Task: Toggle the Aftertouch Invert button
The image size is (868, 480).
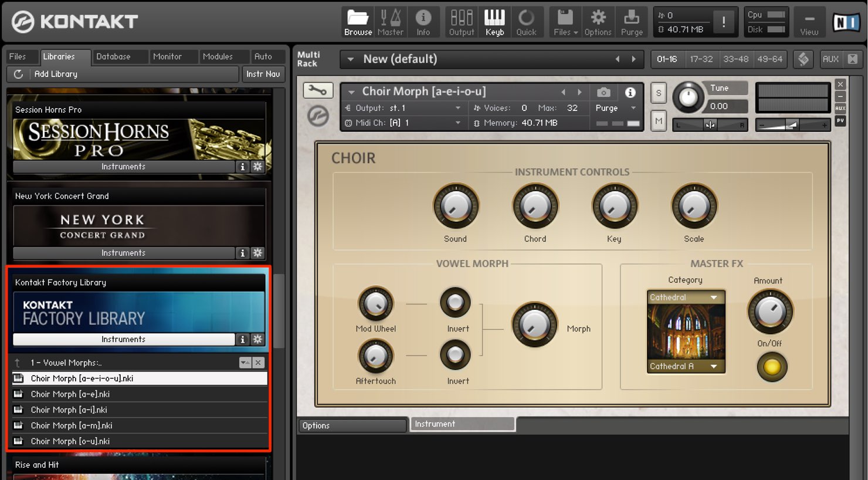Action: [455, 355]
